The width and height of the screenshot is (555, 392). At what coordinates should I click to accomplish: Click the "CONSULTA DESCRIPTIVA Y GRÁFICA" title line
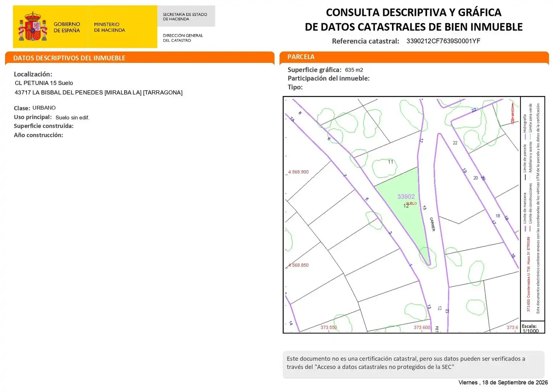click(x=413, y=12)
